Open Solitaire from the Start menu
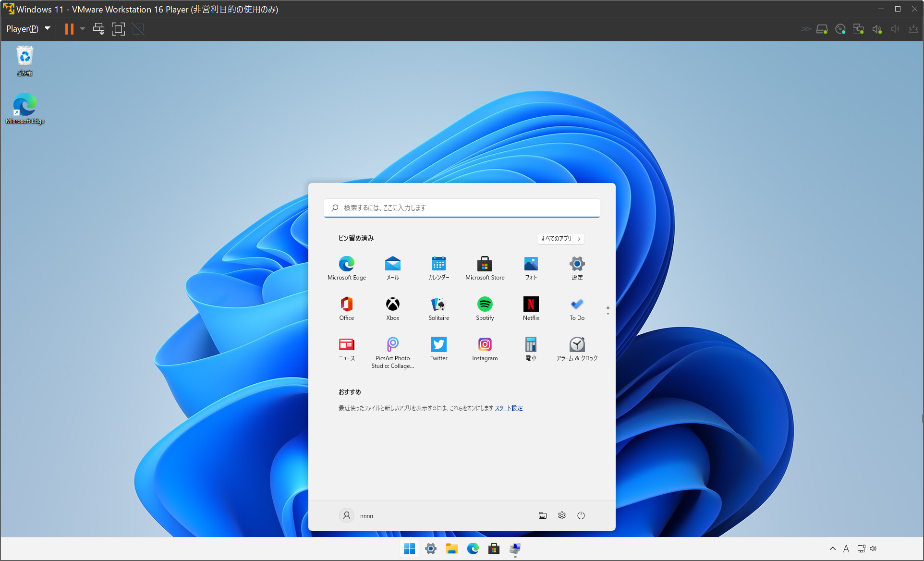 pos(438,308)
